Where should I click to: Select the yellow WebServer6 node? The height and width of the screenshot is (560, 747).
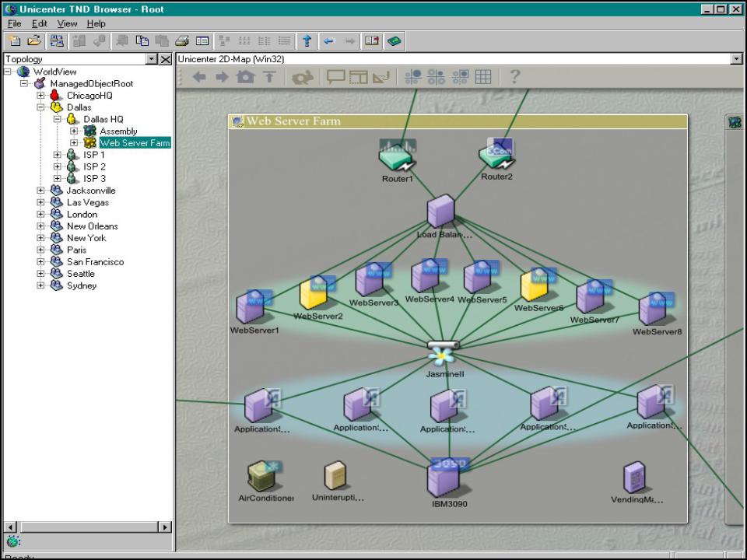pos(535,285)
